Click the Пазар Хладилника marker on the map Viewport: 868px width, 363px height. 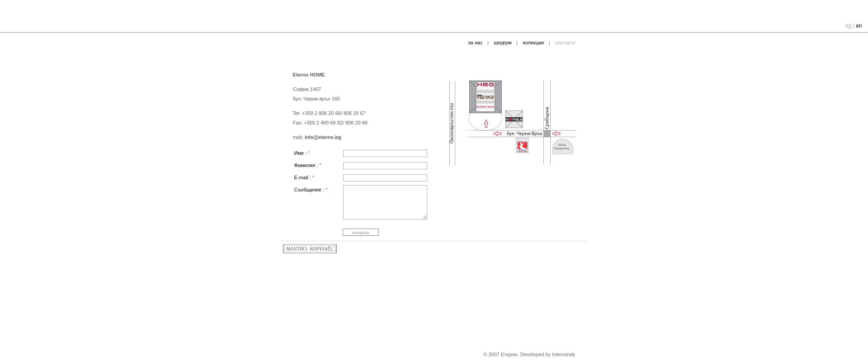[562, 147]
